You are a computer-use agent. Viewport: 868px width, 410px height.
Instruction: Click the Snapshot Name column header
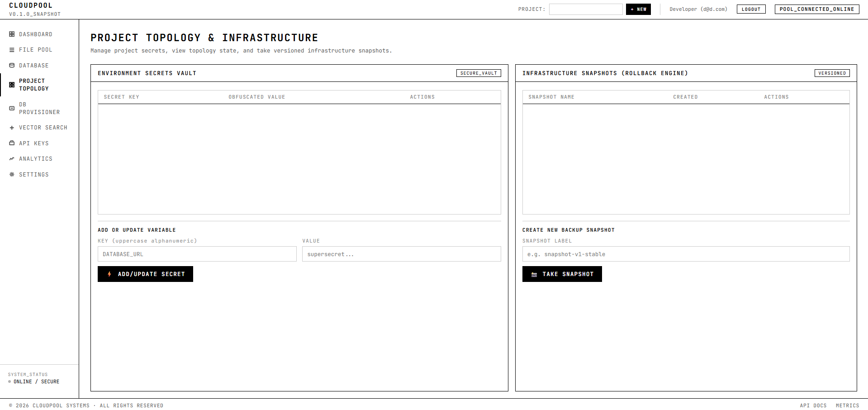pyautogui.click(x=551, y=97)
